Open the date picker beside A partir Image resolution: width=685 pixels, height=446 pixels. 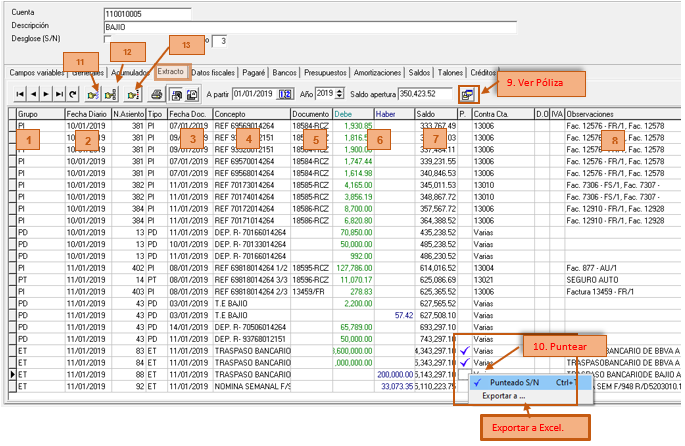(285, 94)
